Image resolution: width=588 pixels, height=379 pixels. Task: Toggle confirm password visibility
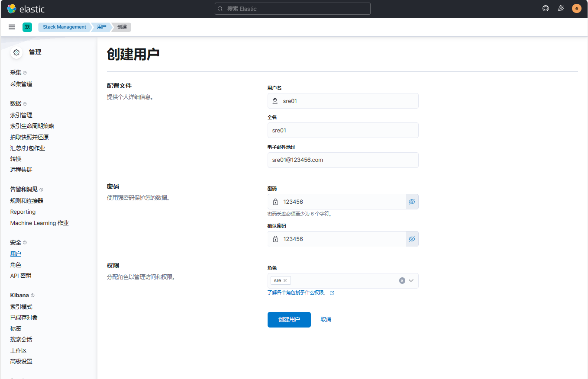[x=412, y=239]
